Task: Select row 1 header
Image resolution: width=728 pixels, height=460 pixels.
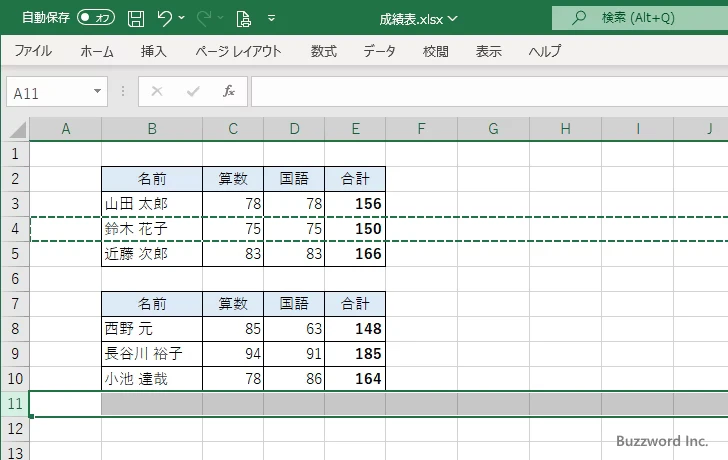Action: (x=15, y=154)
